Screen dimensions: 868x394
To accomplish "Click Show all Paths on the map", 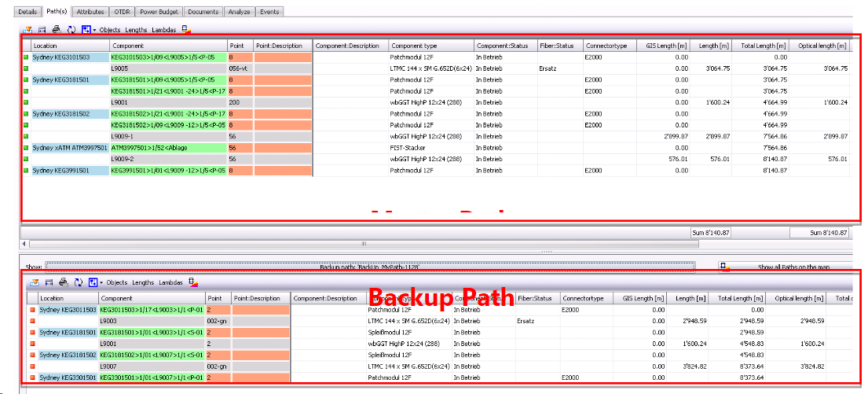I will coord(788,267).
